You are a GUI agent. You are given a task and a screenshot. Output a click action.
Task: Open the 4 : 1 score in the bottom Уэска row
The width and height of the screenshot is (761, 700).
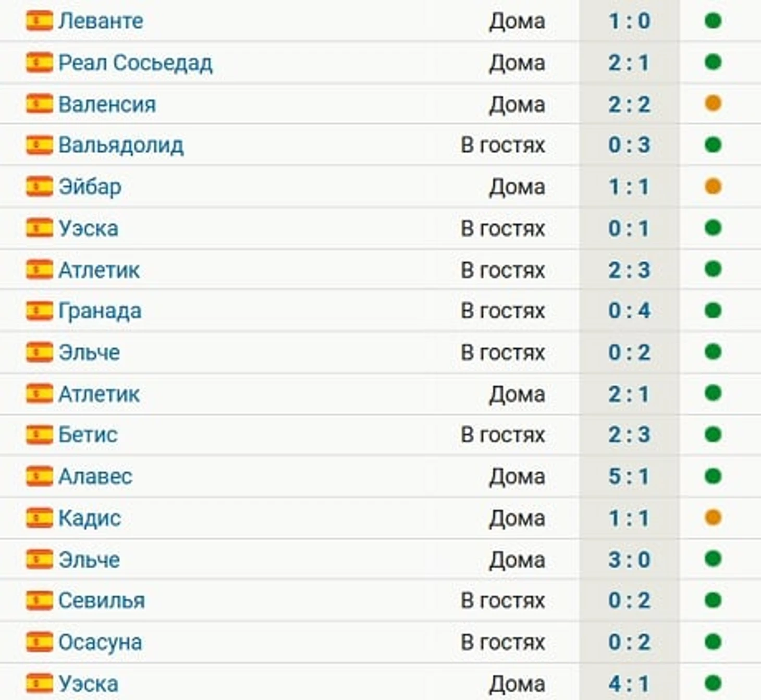[x=629, y=683]
